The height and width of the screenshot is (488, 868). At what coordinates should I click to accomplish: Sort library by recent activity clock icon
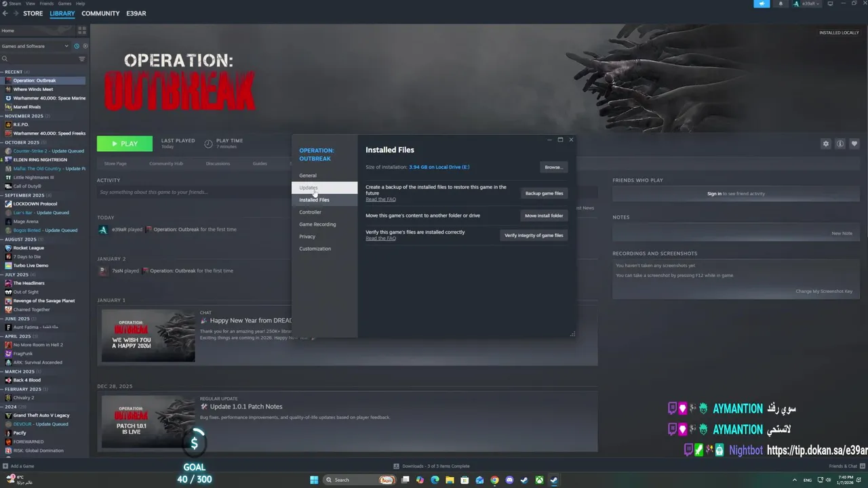pyautogui.click(x=77, y=46)
